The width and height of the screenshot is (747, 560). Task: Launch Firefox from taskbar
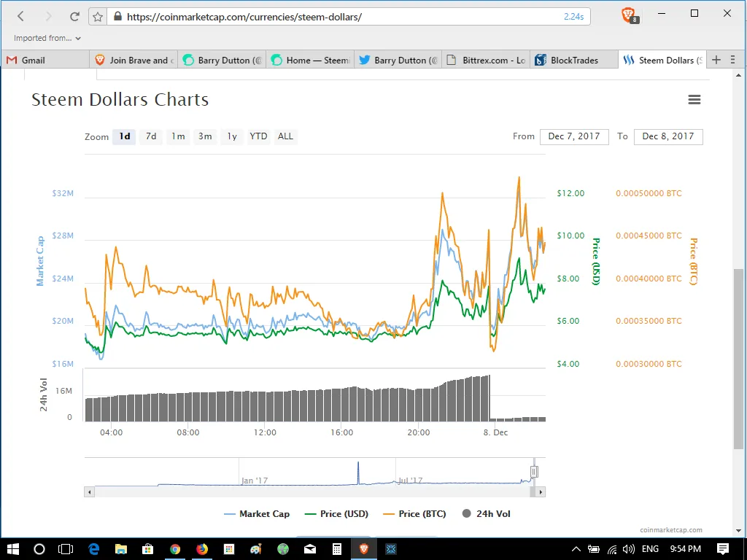click(x=202, y=549)
